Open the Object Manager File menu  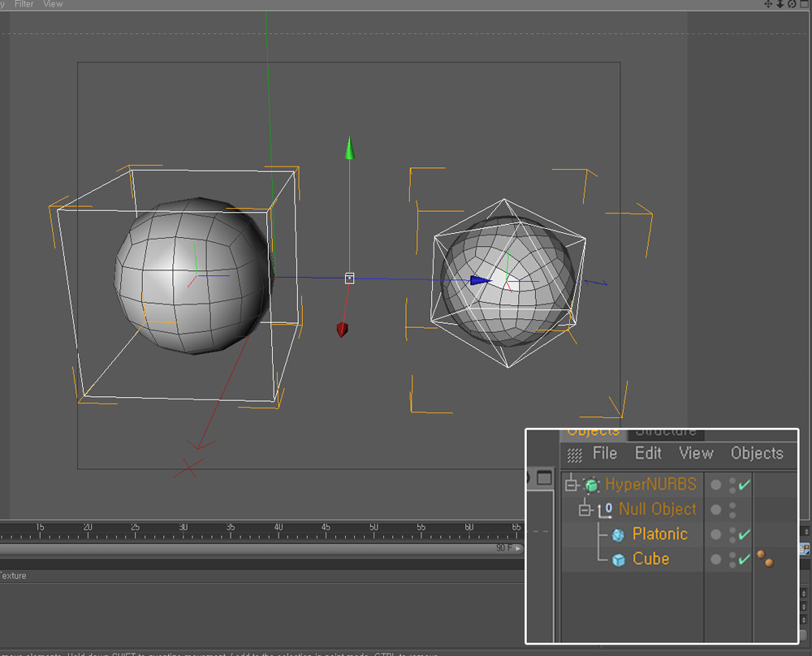[x=604, y=453]
